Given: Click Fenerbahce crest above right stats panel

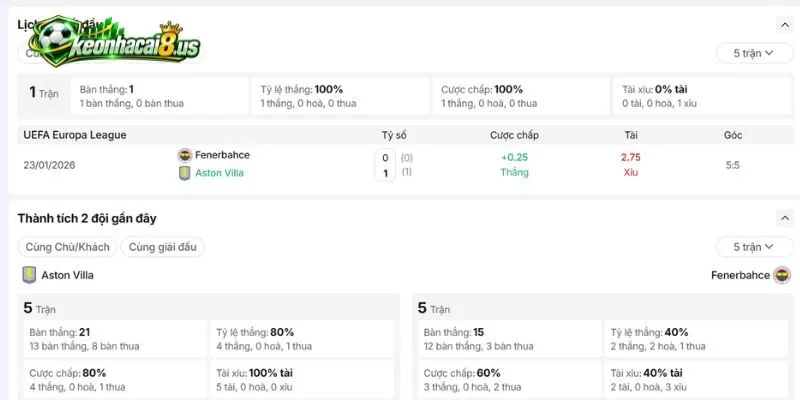Looking at the screenshot, I should 782,275.
